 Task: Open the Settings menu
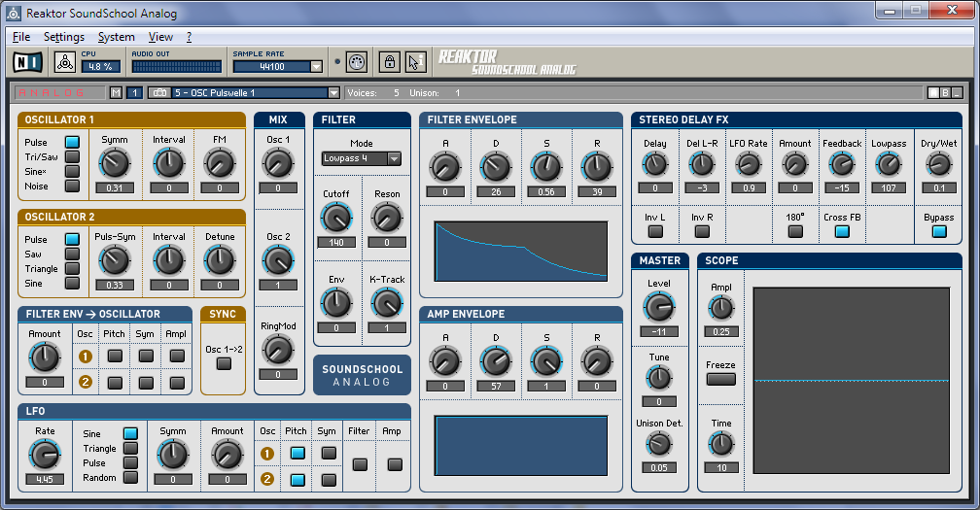[x=64, y=37]
